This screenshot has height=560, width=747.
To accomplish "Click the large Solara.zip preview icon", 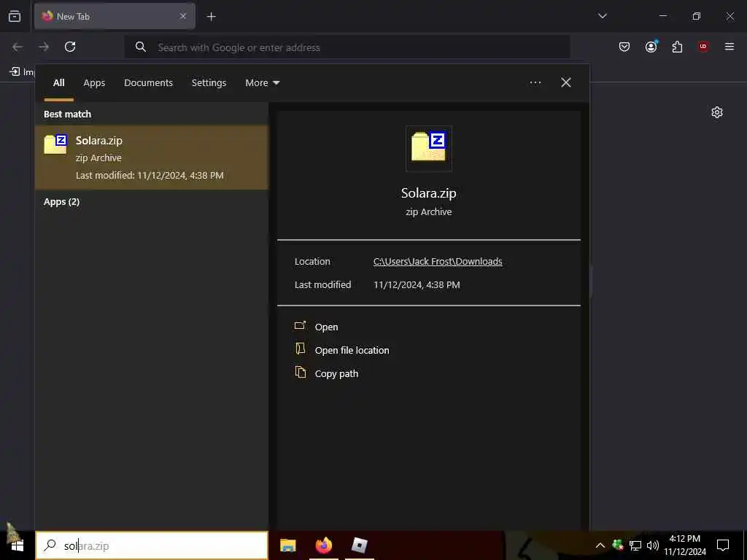I will pyautogui.click(x=429, y=148).
